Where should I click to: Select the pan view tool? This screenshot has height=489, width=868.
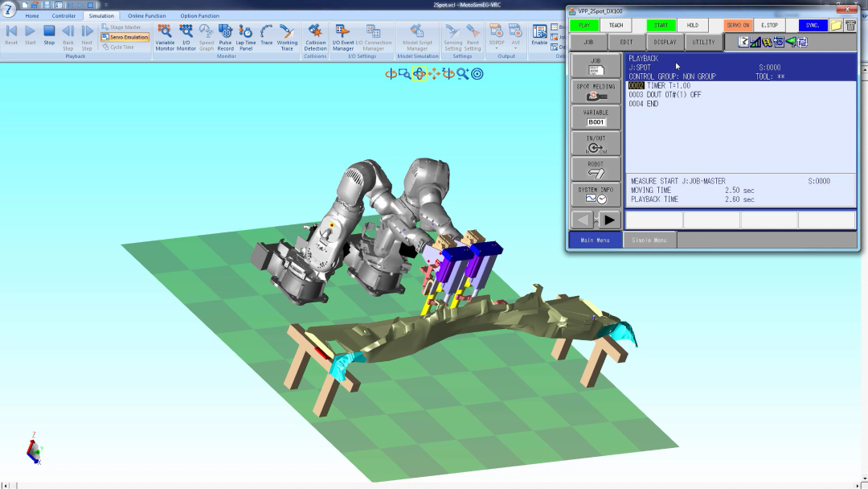(x=434, y=74)
